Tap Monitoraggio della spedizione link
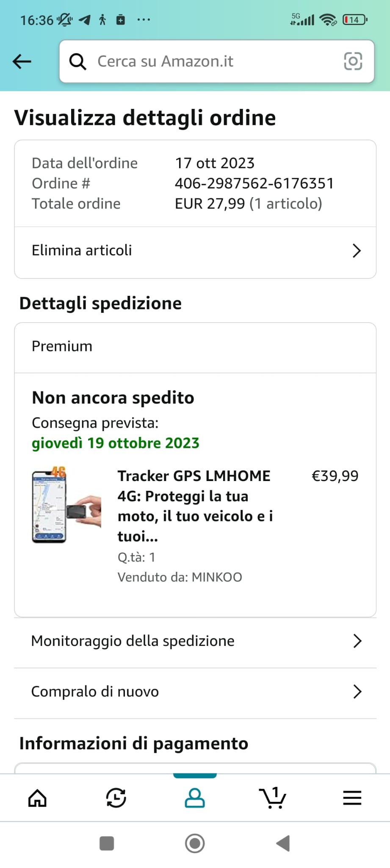Image resolution: width=390 pixels, height=868 pixels. [133, 641]
